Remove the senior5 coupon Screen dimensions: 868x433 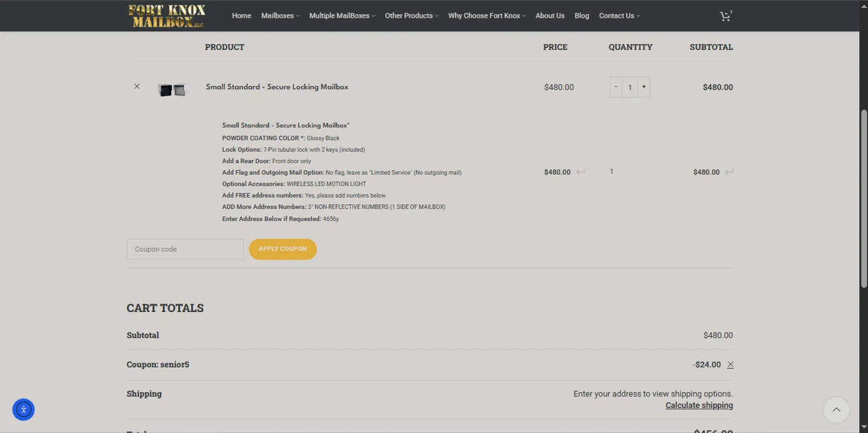730,365
